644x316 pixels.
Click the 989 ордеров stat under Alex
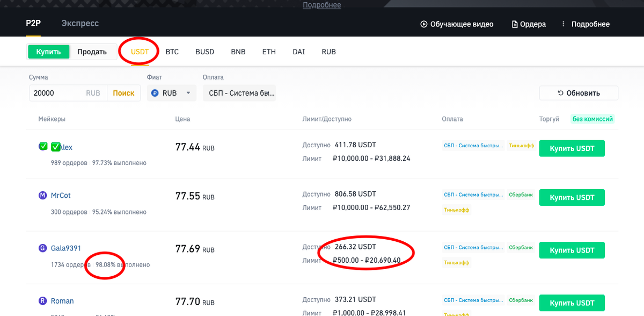point(69,163)
